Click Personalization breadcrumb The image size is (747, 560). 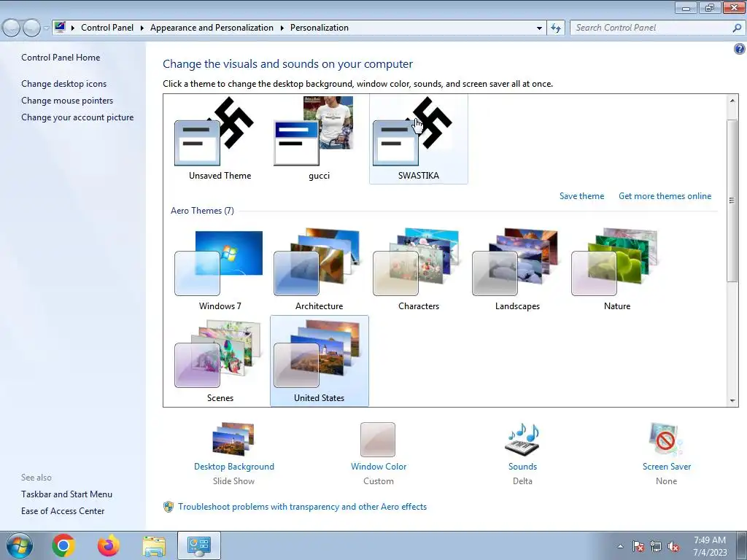click(x=320, y=28)
